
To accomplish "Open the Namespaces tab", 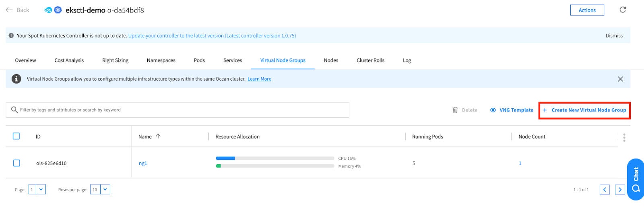I will (x=161, y=60).
